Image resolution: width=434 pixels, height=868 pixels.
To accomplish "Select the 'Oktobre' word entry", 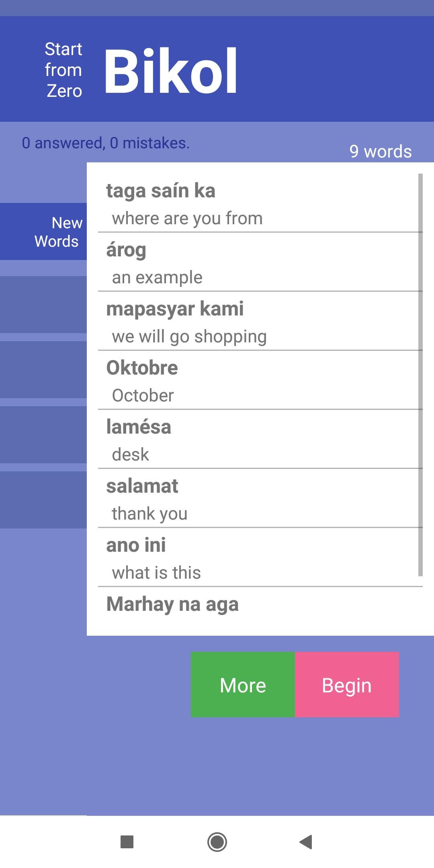I will [x=260, y=381].
